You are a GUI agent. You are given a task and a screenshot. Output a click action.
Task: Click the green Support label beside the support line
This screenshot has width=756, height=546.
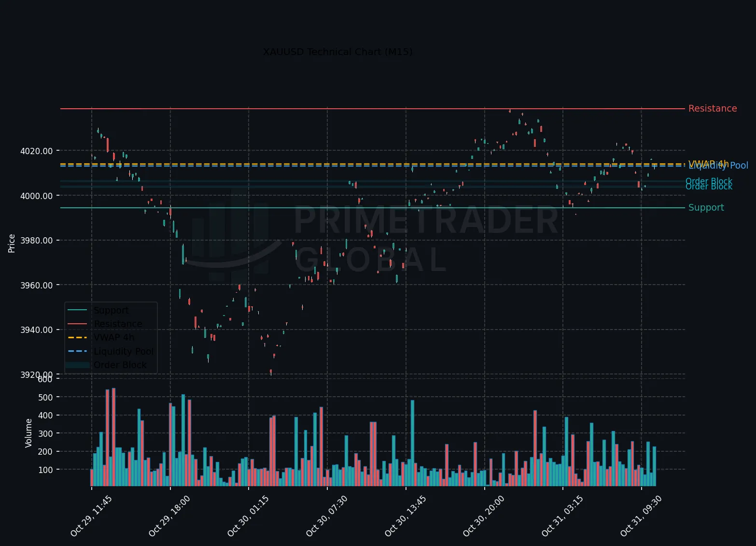coord(706,208)
